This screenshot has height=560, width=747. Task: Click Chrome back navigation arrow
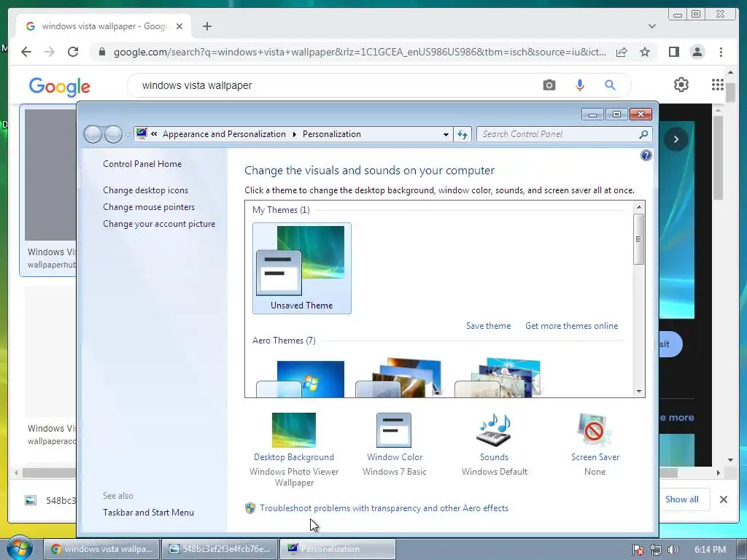26,52
